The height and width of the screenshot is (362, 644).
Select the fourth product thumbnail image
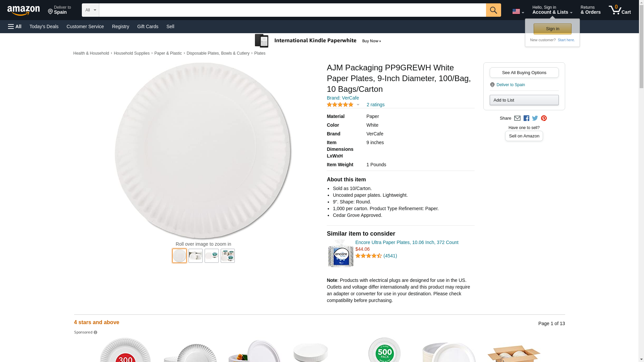tap(228, 256)
